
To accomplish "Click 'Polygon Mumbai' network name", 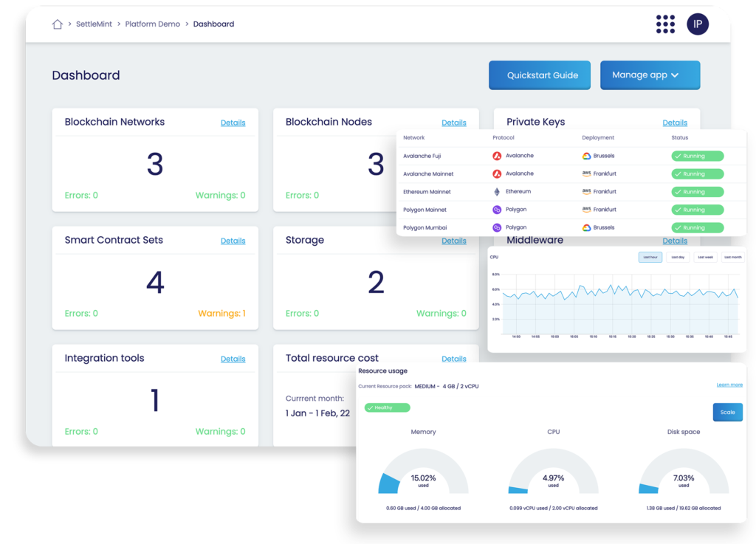I will tap(425, 227).
